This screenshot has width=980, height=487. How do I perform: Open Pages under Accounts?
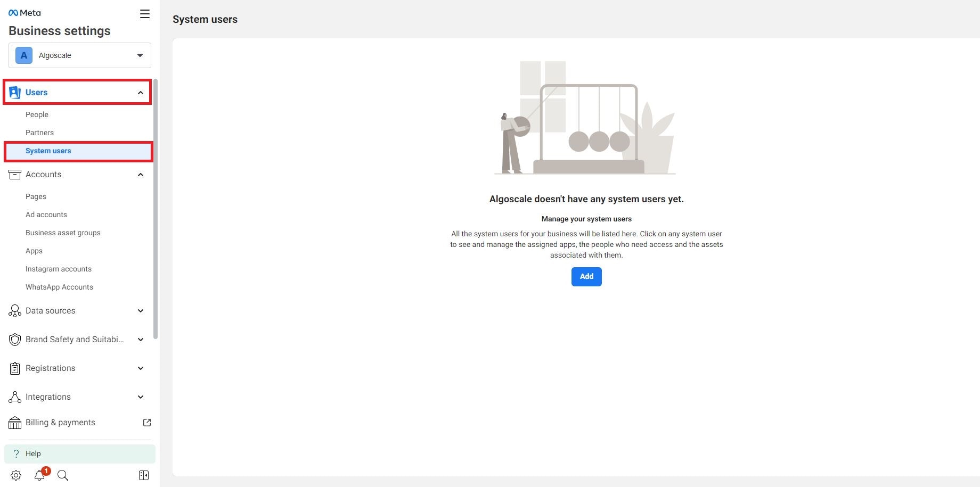[36, 196]
